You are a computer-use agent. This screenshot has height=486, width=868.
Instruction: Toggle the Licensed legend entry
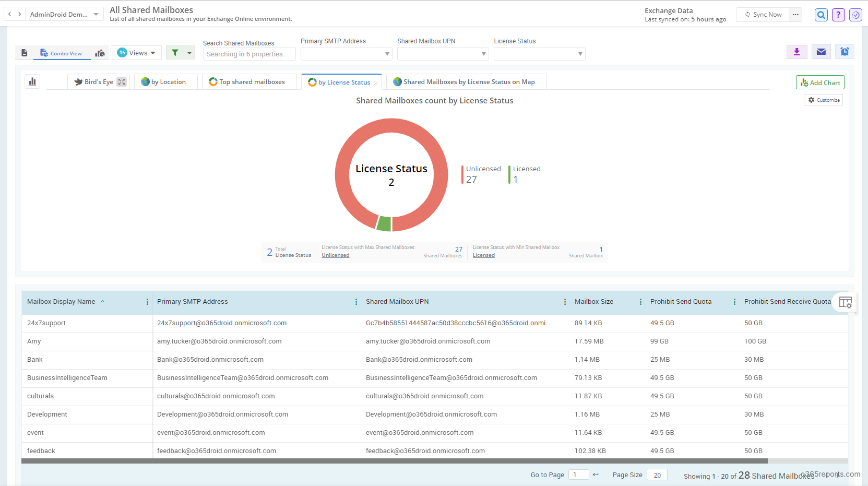click(525, 174)
